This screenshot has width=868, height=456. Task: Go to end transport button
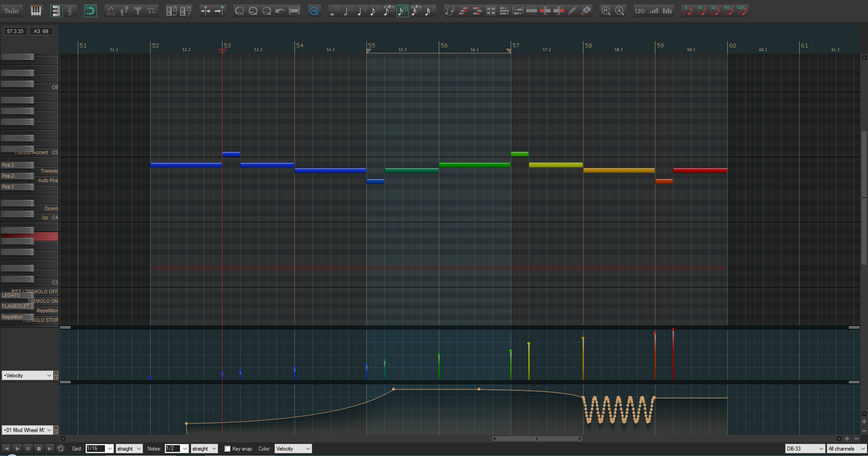pyautogui.click(x=50, y=449)
